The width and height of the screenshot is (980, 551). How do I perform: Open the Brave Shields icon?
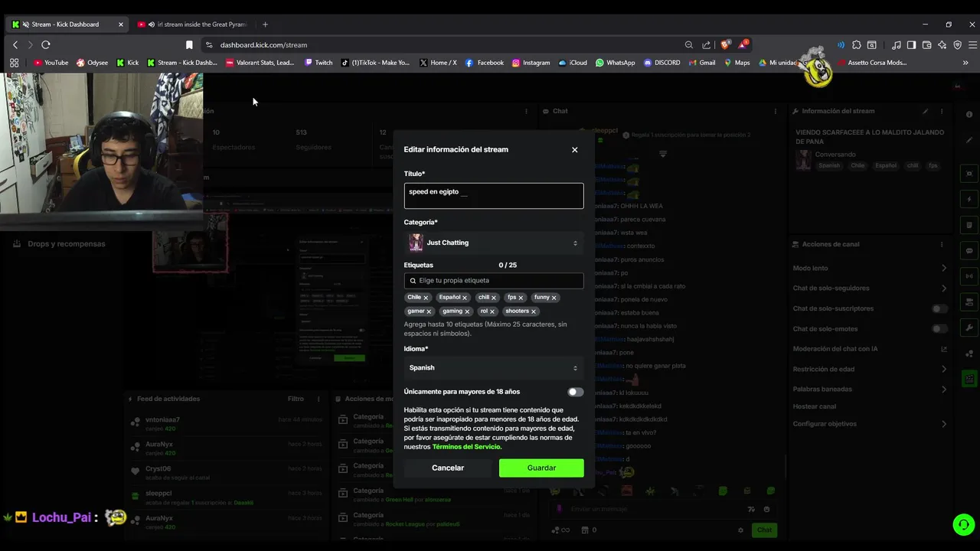(725, 45)
